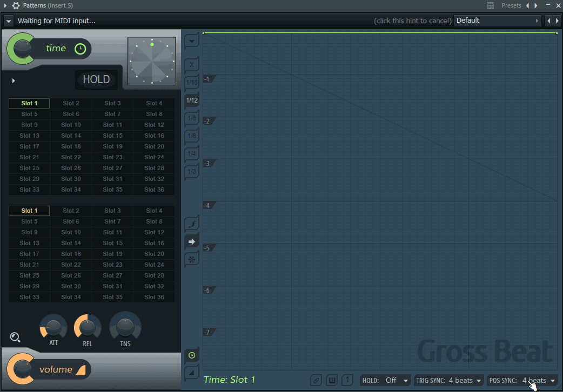Open the HOLD: Off dropdown
This screenshot has width=563, height=392.
click(x=385, y=381)
